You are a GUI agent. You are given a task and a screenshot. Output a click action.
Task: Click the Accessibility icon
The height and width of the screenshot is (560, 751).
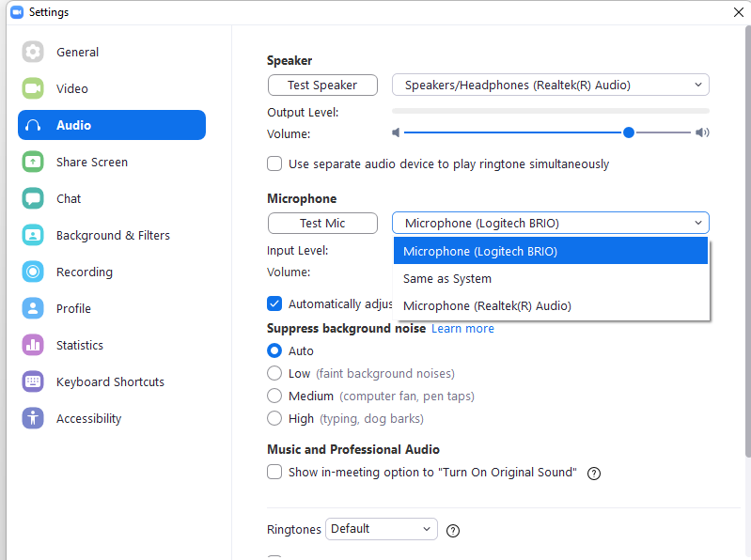[x=33, y=418]
